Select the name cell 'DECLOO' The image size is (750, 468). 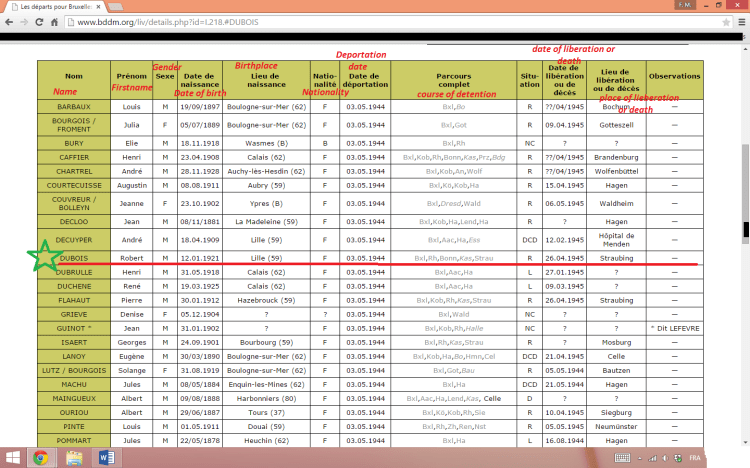74,222
